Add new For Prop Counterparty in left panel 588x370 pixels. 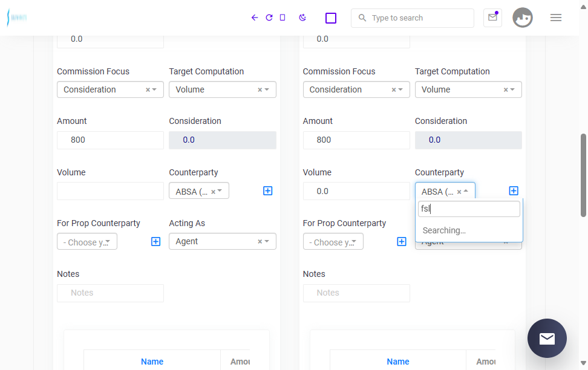click(155, 241)
